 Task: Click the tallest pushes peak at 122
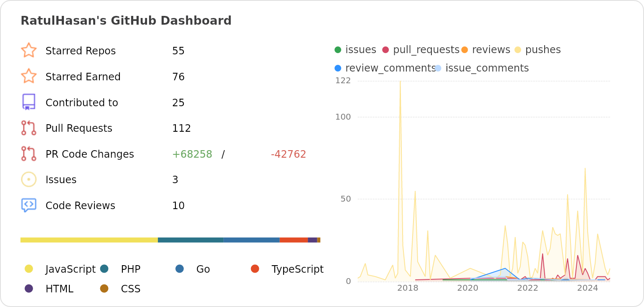tap(400, 82)
